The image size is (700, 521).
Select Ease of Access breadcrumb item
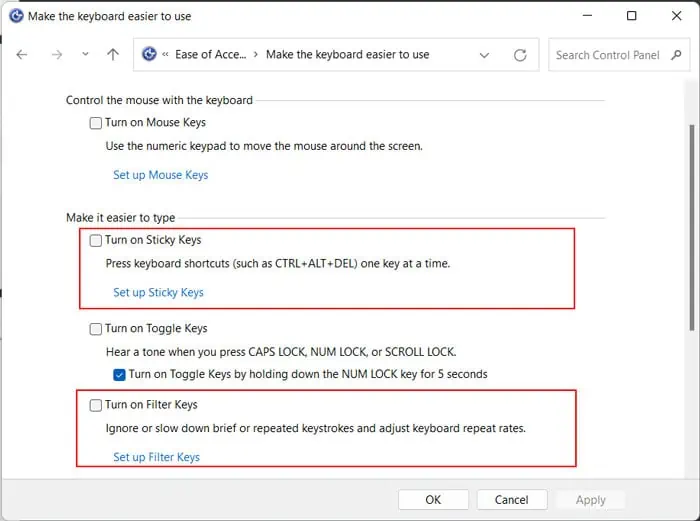[210, 54]
